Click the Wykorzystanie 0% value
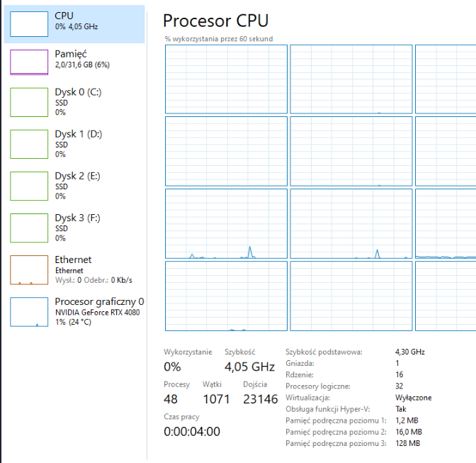 click(172, 367)
